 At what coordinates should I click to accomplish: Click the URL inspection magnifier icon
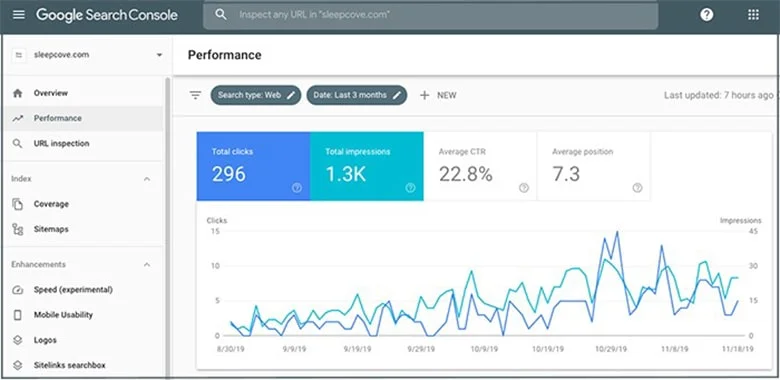(17, 144)
